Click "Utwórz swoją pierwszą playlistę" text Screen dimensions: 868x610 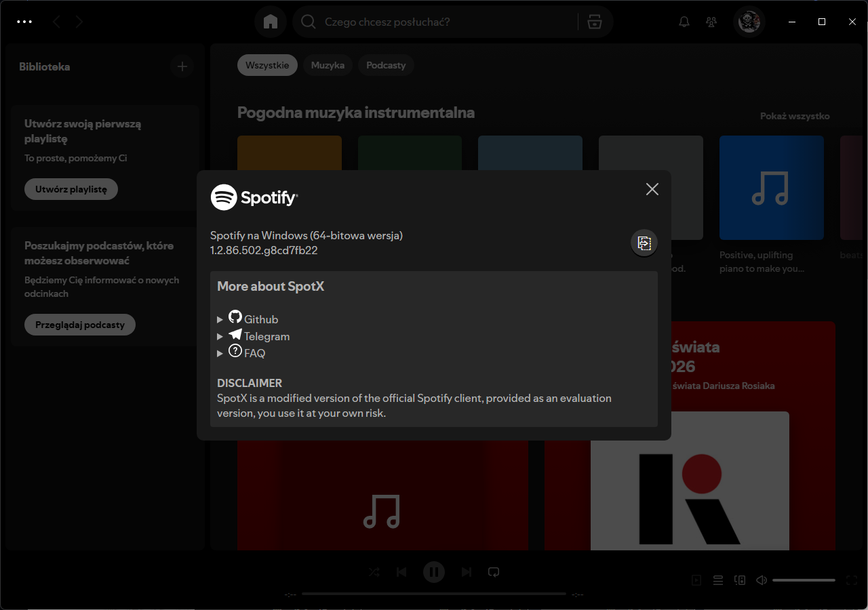point(83,131)
